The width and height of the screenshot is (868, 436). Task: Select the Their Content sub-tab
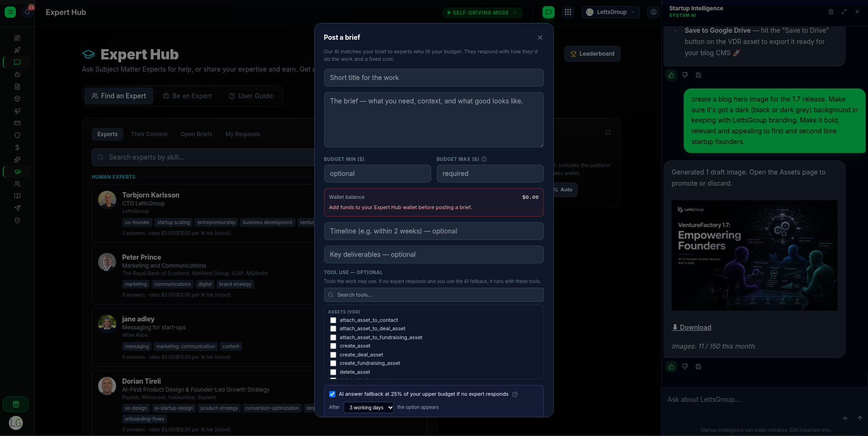pos(149,134)
